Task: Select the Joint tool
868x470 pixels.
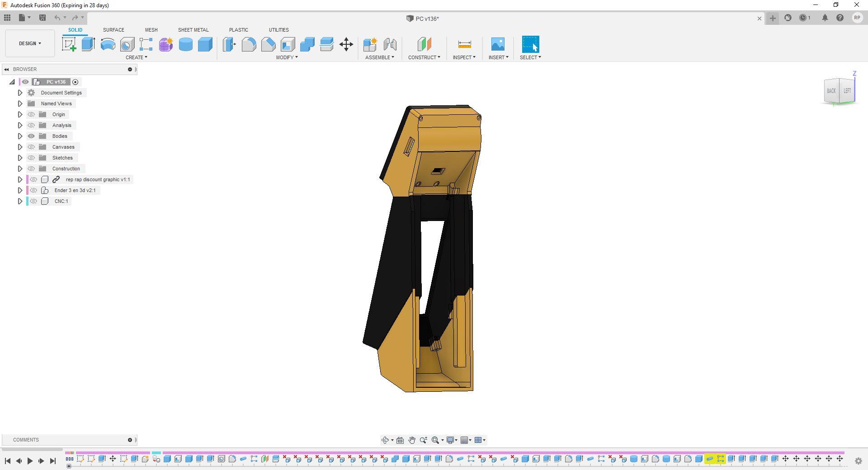Action: (390, 44)
